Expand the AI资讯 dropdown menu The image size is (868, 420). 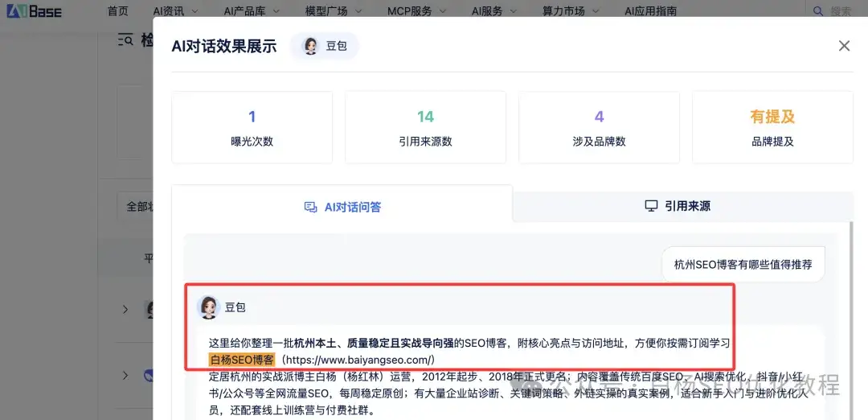click(176, 11)
